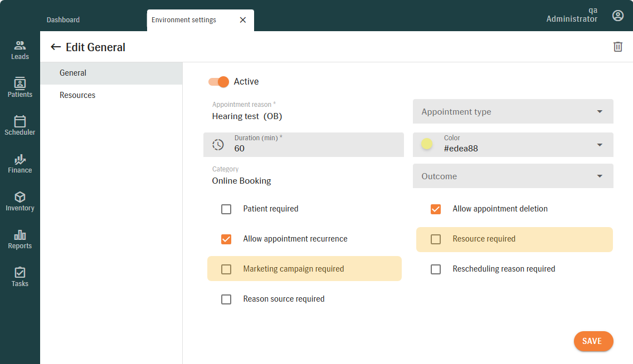Image resolution: width=633 pixels, height=364 pixels.
Task: Toggle the Active switch off
Action: (218, 82)
